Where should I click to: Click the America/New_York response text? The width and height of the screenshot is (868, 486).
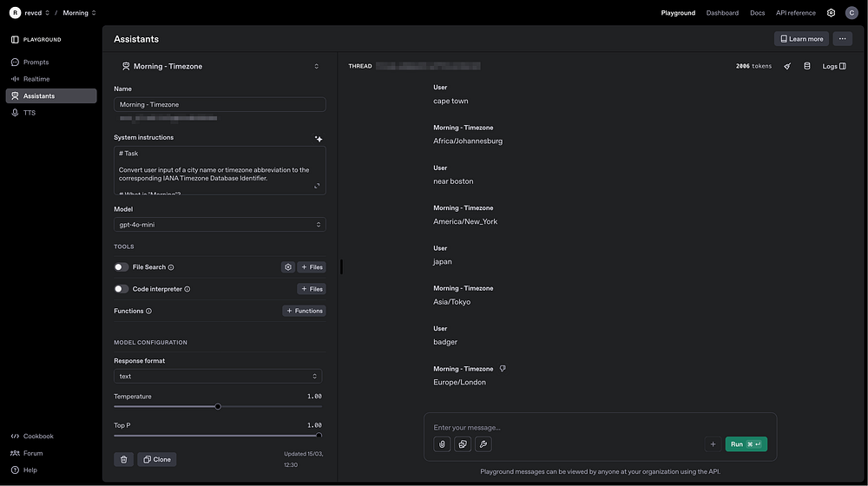[465, 221]
